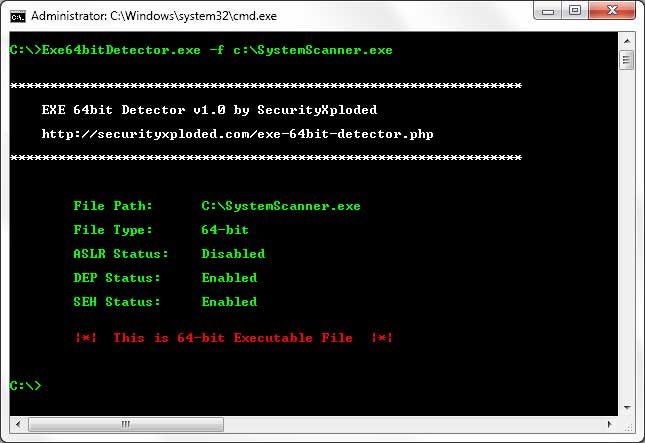Screen dimensions: 645x443
Task: Click the 64-bit file type value
Action: [x=224, y=230]
